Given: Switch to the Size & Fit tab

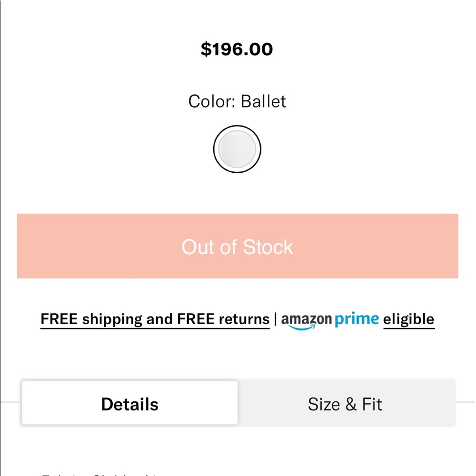Looking at the screenshot, I should (345, 404).
